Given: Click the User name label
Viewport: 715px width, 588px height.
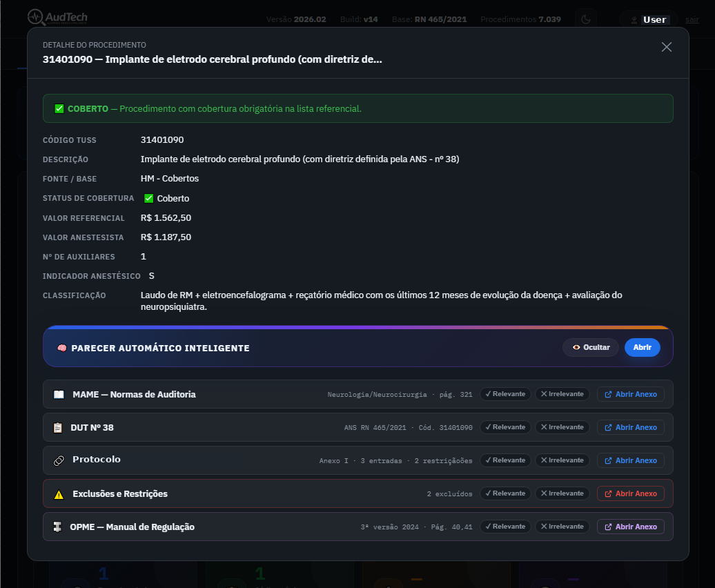Looking at the screenshot, I should click(654, 19).
